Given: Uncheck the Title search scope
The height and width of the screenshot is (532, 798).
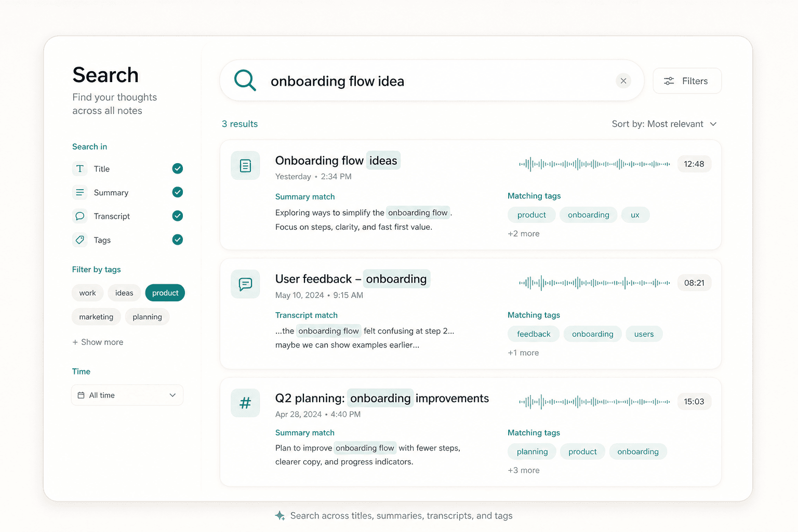Looking at the screenshot, I should click(178, 168).
